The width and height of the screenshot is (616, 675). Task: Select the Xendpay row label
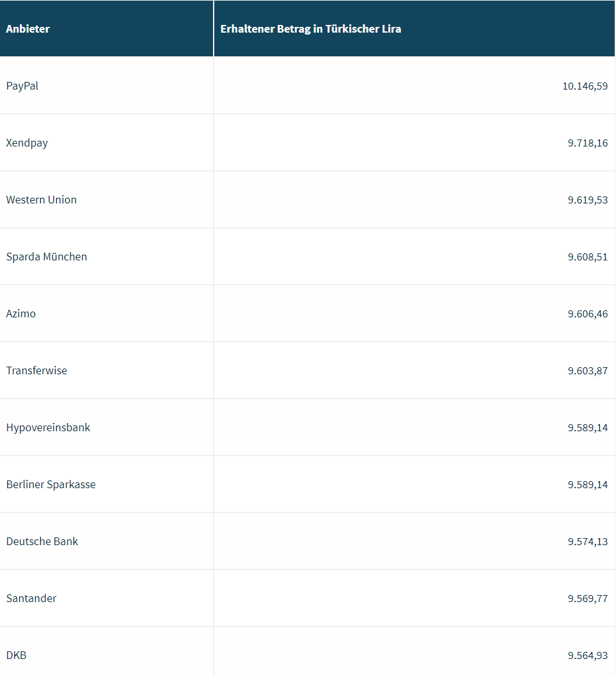[x=27, y=143]
